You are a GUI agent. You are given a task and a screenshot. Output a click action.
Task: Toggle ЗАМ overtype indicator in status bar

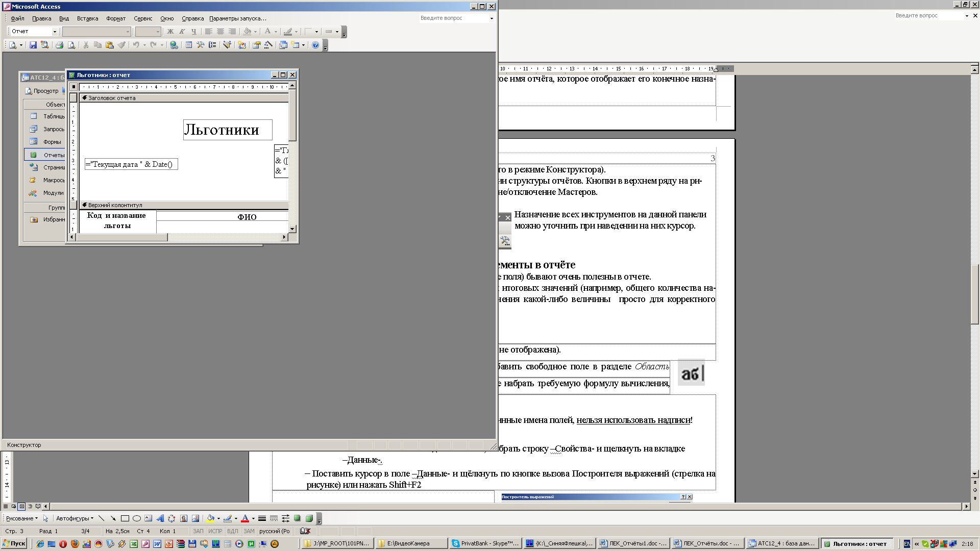[249, 531]
